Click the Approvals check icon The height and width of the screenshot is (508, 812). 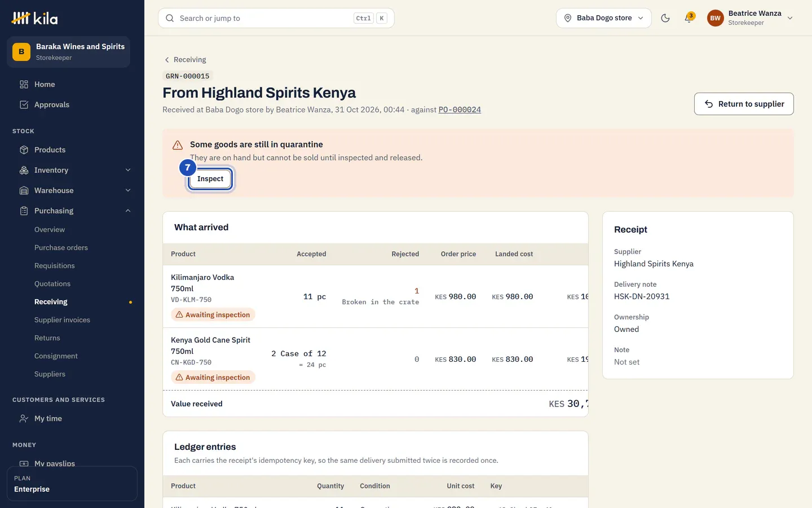click(24, 105)
